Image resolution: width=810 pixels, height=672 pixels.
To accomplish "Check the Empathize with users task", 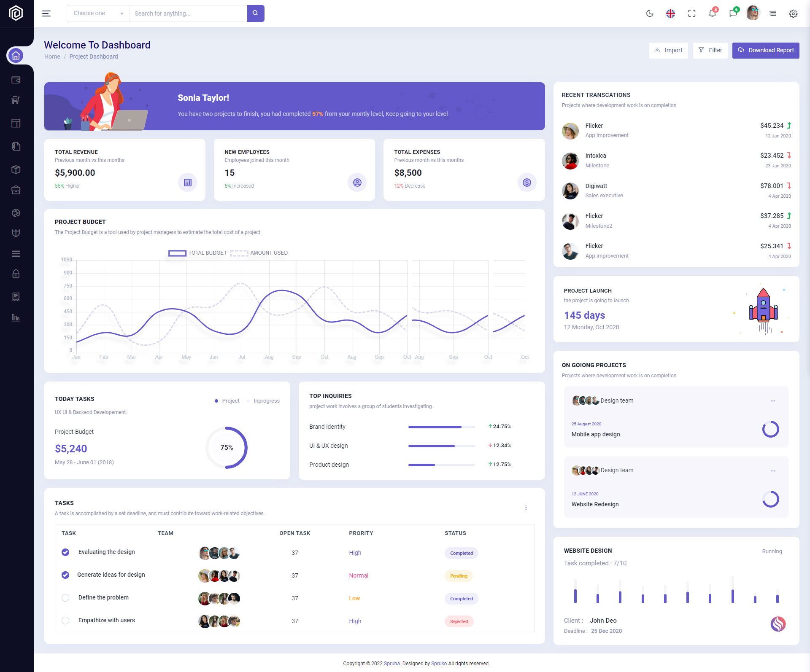I will [x=65, y=621].
